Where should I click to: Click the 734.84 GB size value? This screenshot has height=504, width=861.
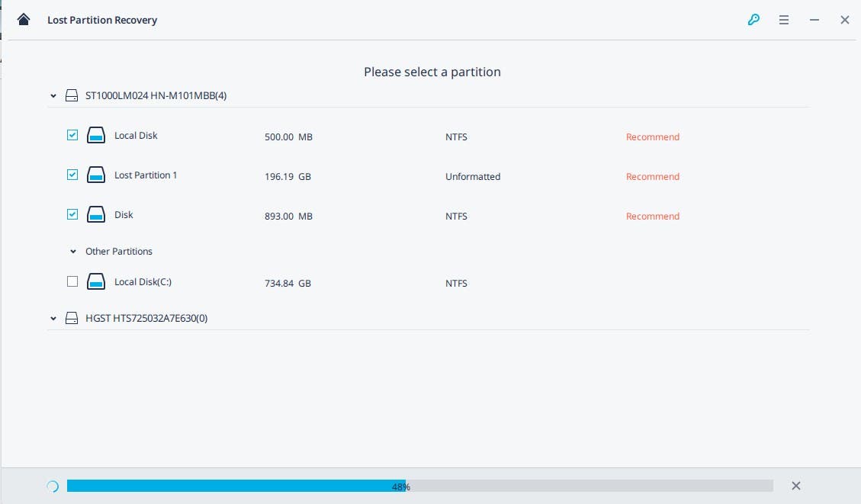tap(288, 284)
